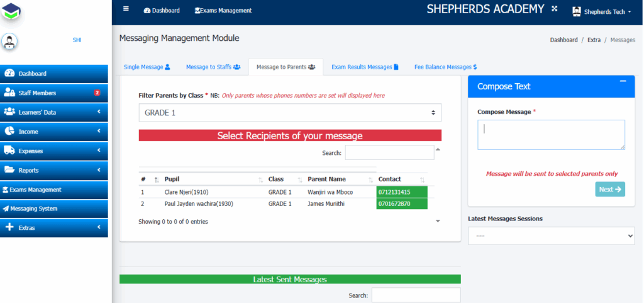The width and height of the screenshot is (644, 303).
Task: Open the Filter Parents by Class dropdown
Action: pos(290,113)
